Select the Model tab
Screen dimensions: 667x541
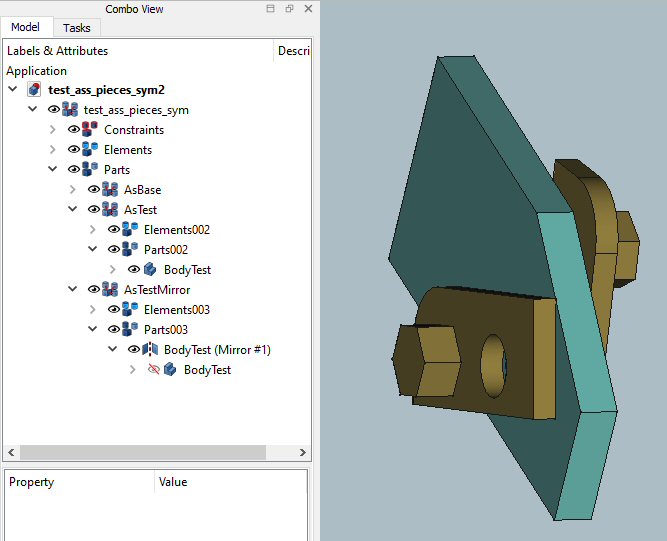(25, 28)
